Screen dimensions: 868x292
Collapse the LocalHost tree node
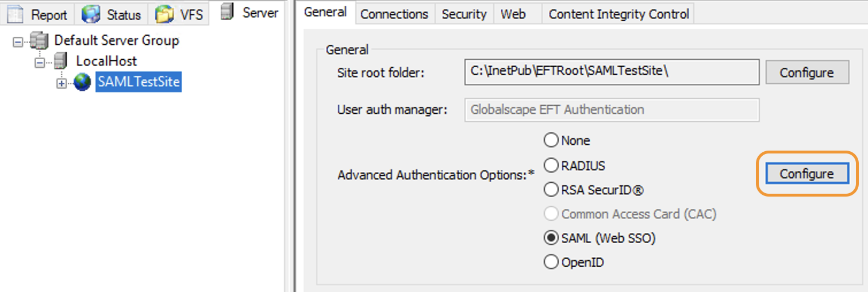40,62
